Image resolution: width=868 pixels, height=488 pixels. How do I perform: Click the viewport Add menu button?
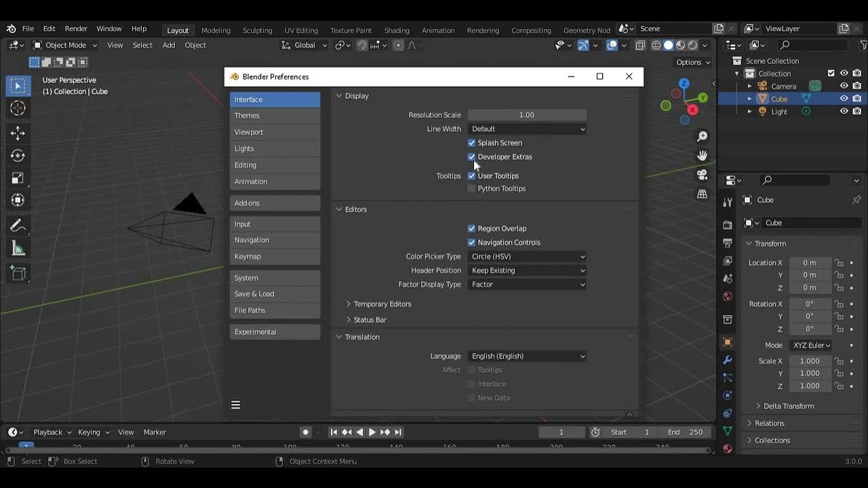[x=169, y=45]
